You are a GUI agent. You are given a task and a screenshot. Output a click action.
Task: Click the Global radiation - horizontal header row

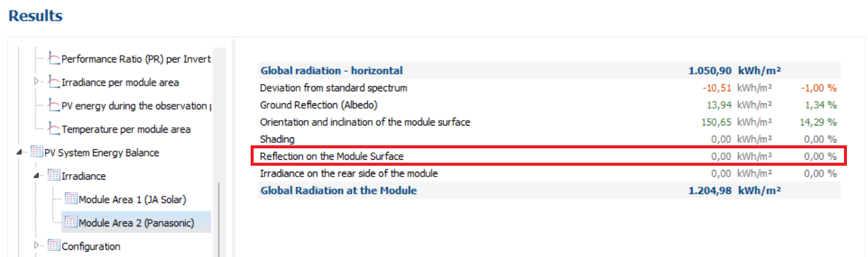(549, 71)
